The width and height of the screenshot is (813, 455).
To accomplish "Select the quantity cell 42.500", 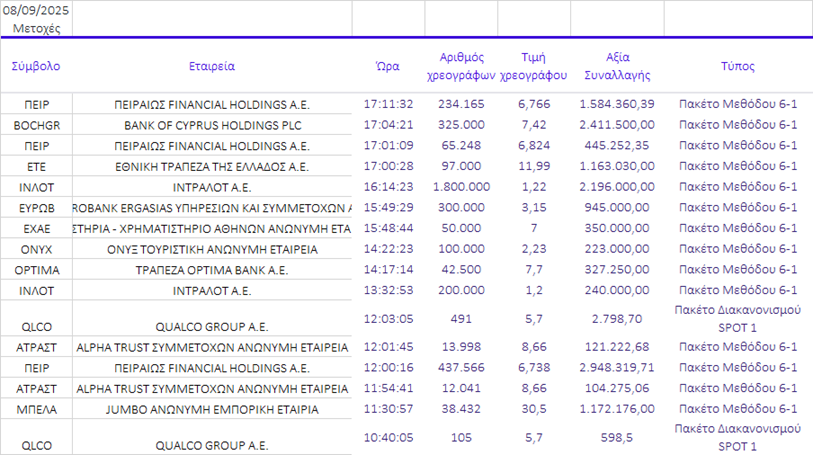I will [461, 270].
